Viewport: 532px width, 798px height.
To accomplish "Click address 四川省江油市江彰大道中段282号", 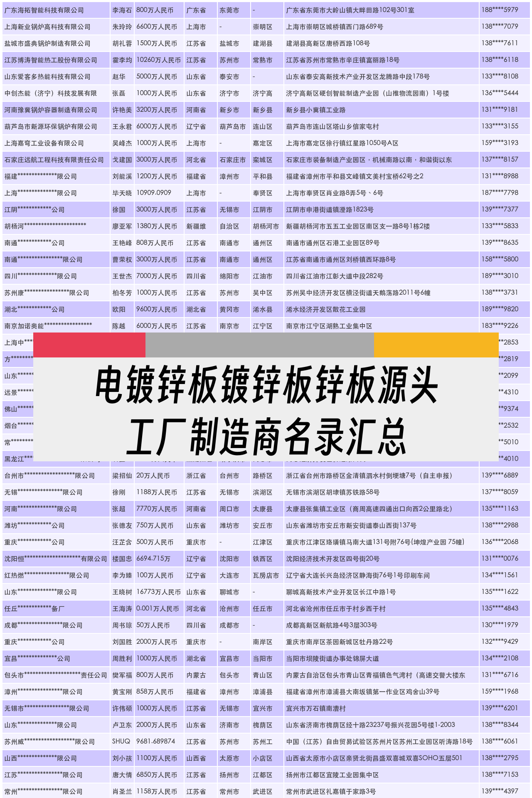I will (335, 276).
